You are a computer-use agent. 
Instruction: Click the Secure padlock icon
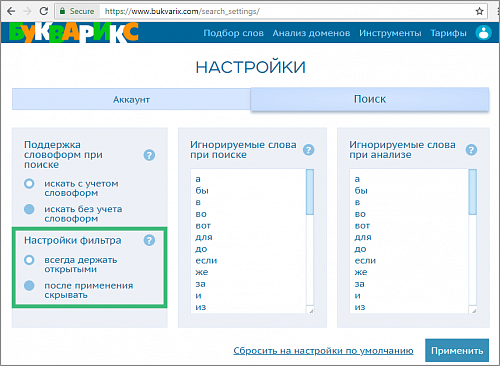[x=62, y=11]
